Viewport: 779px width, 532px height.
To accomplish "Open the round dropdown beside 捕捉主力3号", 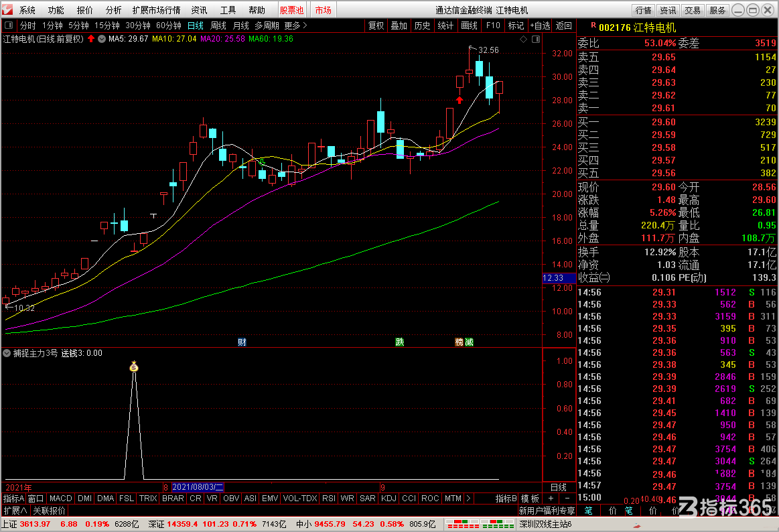I will pos(7,353).
